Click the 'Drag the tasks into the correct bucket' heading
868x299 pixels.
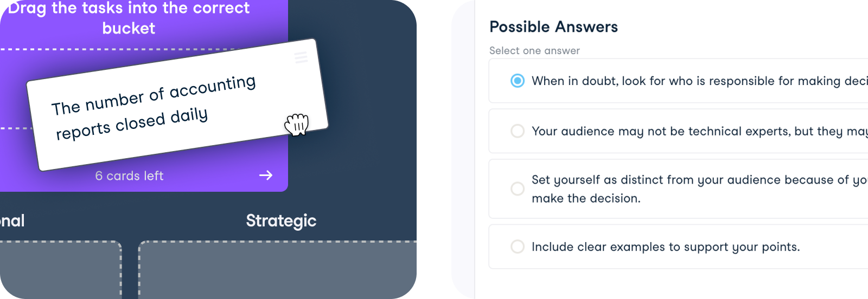(129, 18)
